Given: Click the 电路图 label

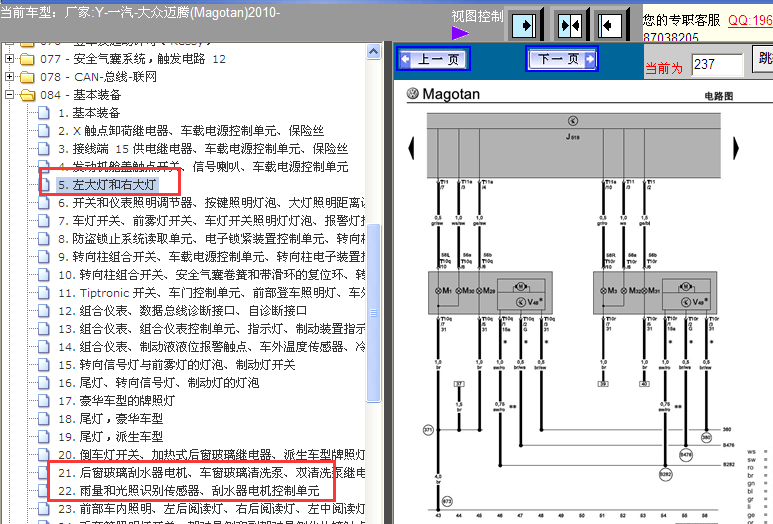Looking at the screenshot, I should click(x=719, y=96).
